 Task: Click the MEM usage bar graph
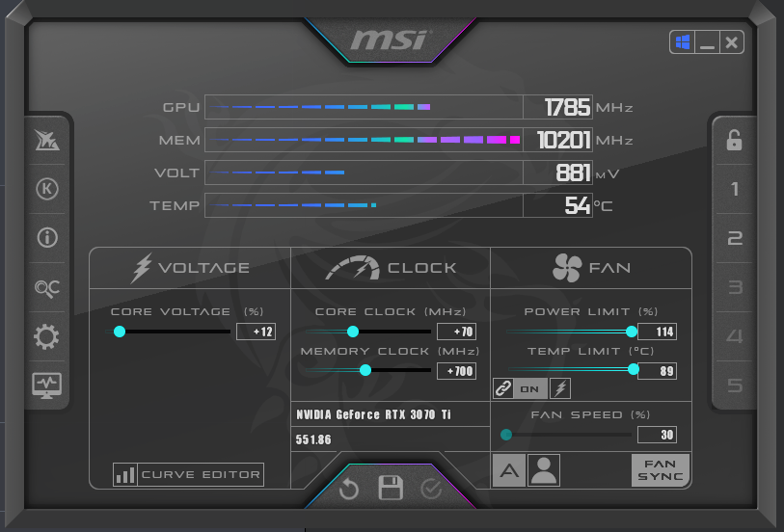click(x=364, y=140)
